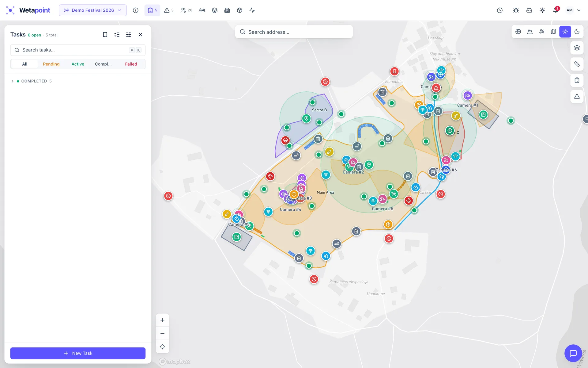Viewport: 588px width, 368px height.
Task: Click the Camera #4 map label
Action: [x=290, y=209]
